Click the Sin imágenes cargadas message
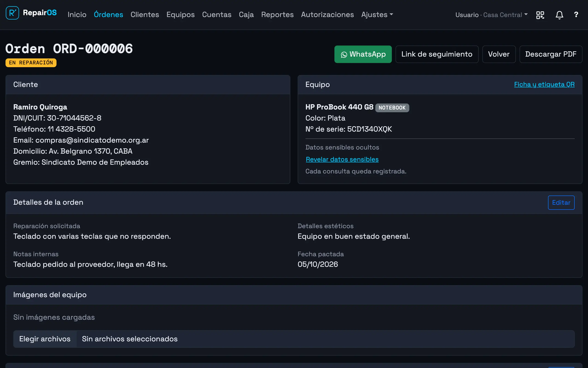588x368 pixels. [x=54, y=317]
